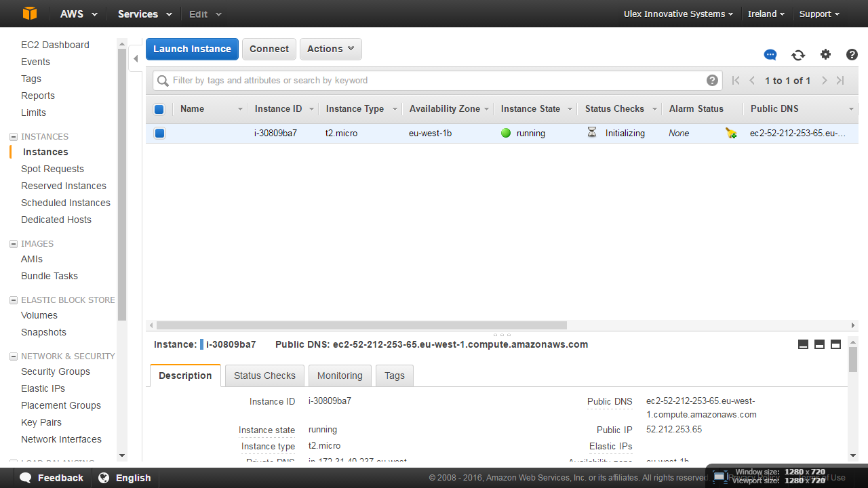Click the AWS orange cube logo
Screen dimensions: 868x488
29,14
